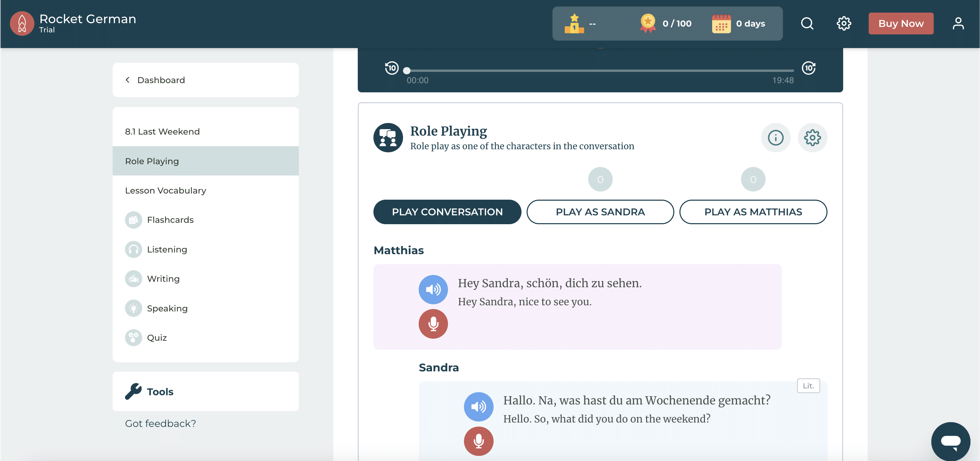
Task: Open Role Playing info icon
Action: 775,137
